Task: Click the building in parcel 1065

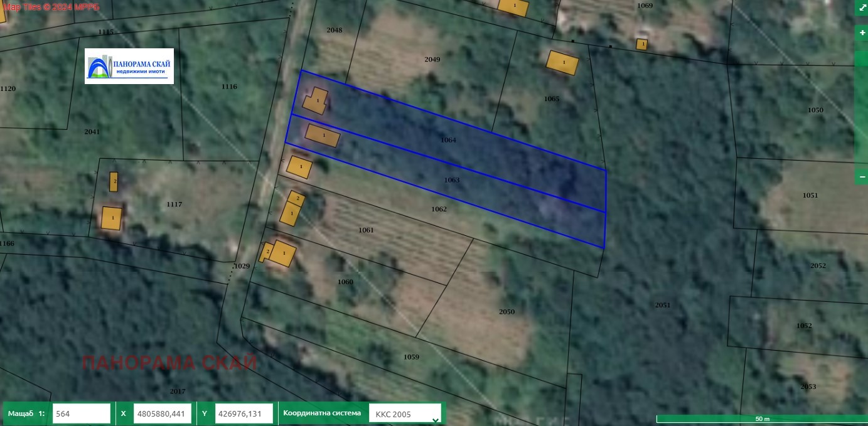Action: 562,63
